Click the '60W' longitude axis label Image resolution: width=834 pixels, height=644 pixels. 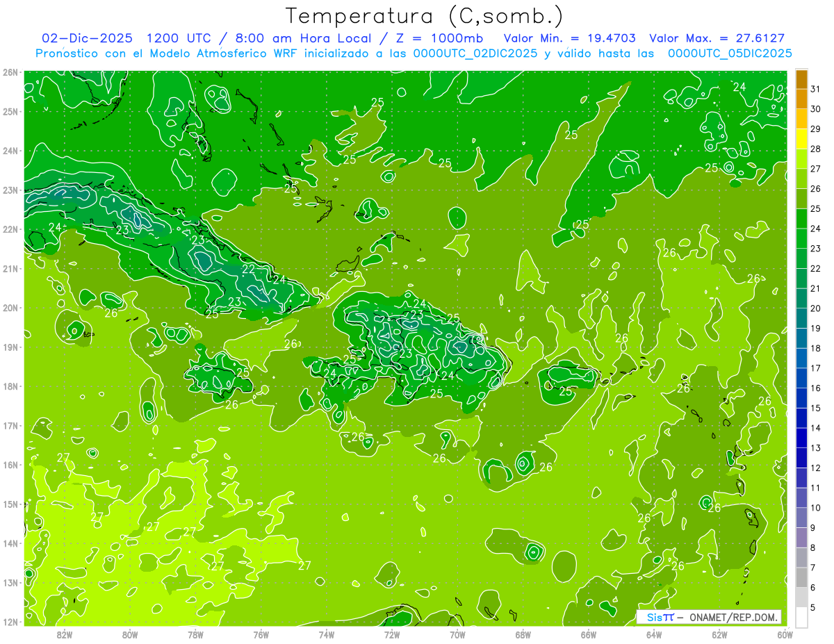pyautogui.click(x=785, y=634)
